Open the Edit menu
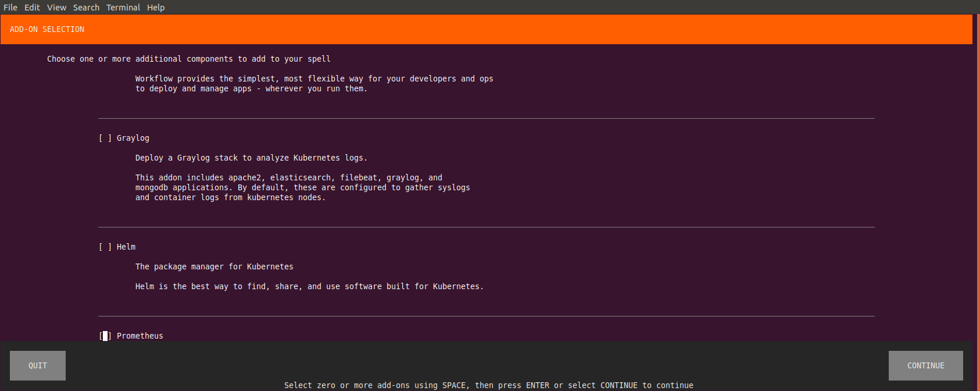The height and width of the screenshot is (391, 980). click(32, 8)
